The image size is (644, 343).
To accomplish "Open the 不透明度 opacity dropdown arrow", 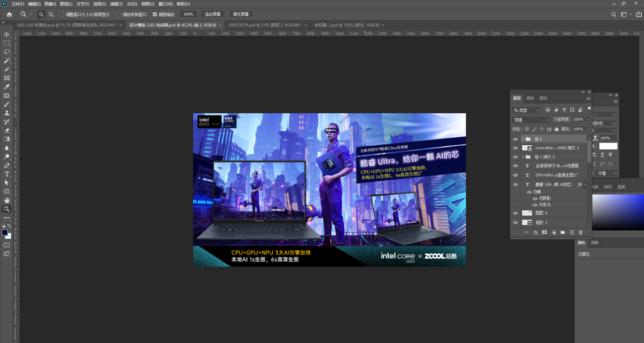I will click(x=588, y=119).
